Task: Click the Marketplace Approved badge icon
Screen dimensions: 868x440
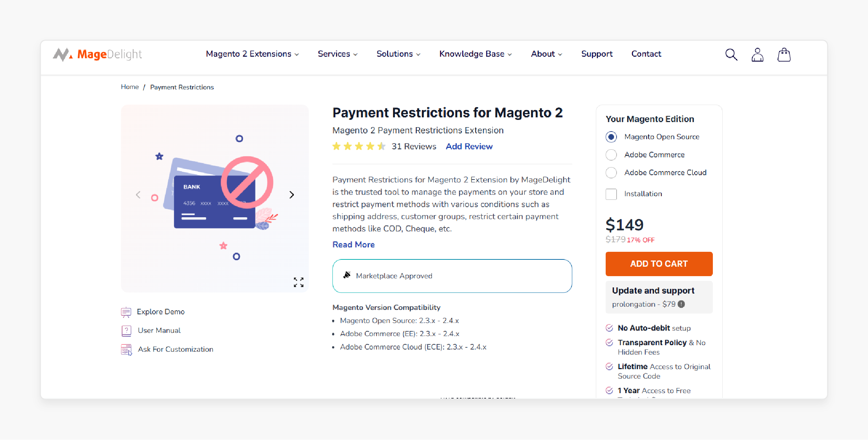Action: pos(347,275)
